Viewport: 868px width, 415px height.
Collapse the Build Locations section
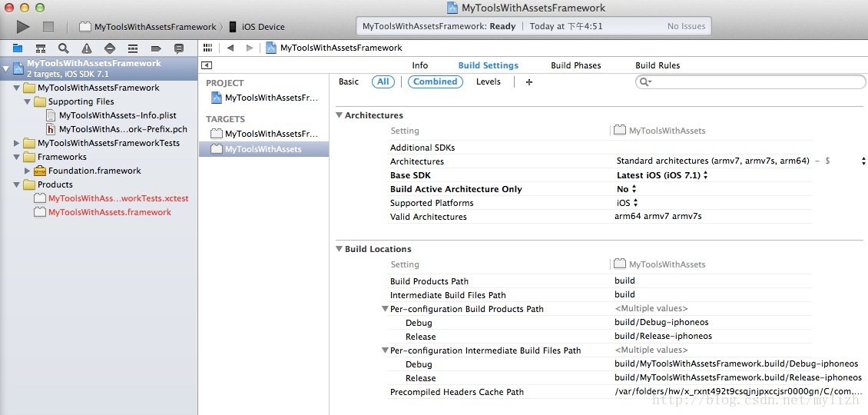[340, 249]
